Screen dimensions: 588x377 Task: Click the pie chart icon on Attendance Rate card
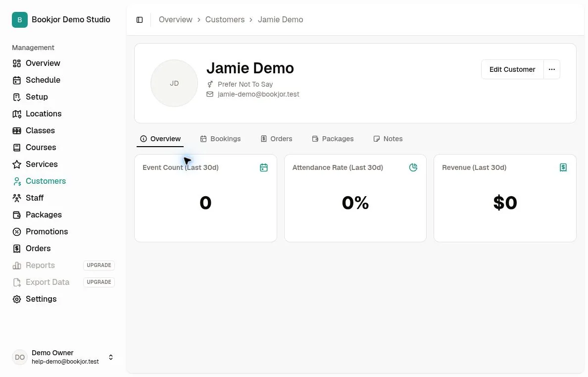[x=413, y=167]
